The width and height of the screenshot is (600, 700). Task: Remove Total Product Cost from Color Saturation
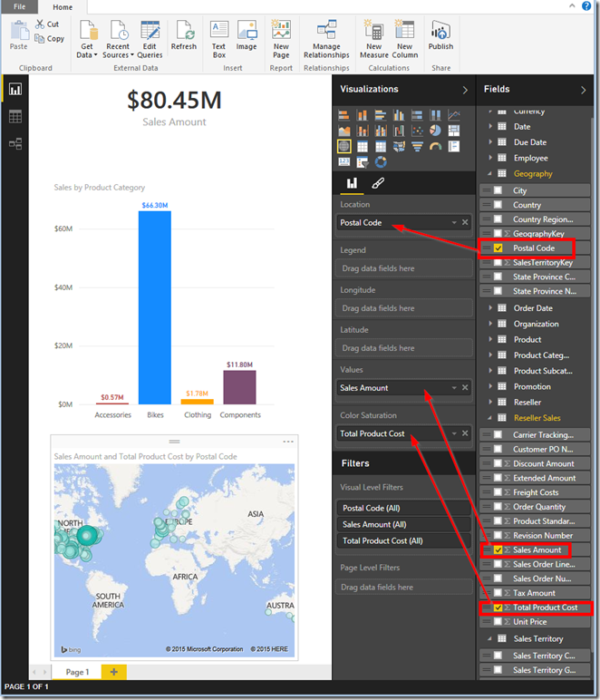click(465, 433)
